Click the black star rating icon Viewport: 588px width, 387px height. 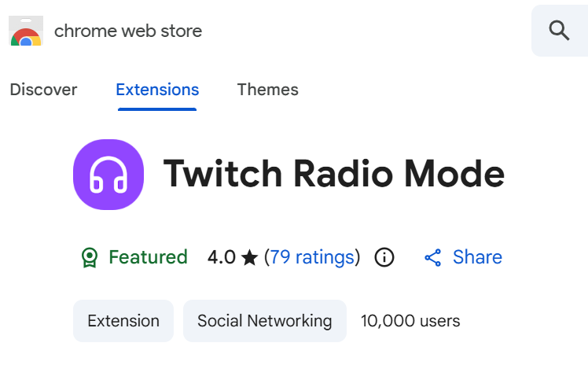point(250,258)
